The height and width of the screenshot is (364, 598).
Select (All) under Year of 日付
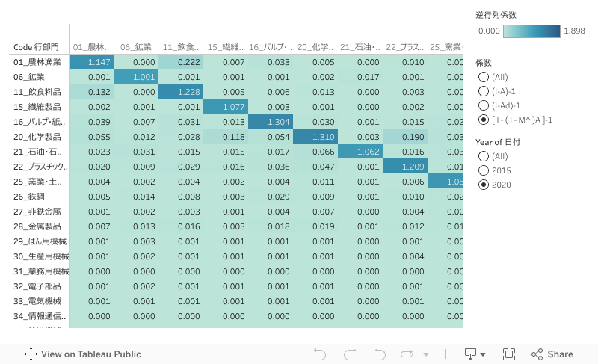click(483, 156)
